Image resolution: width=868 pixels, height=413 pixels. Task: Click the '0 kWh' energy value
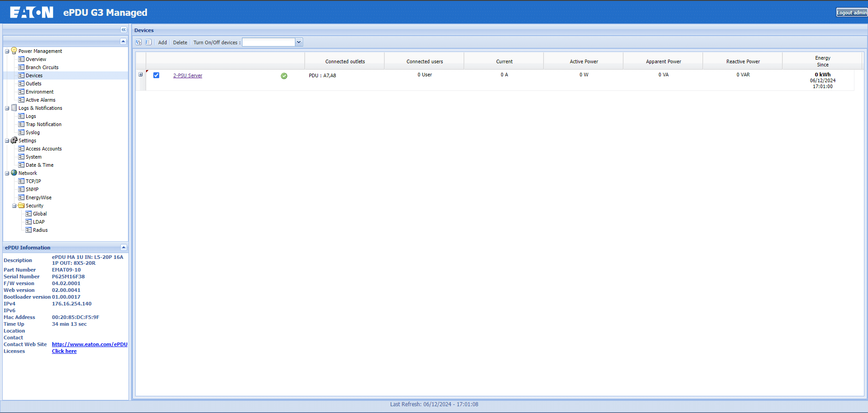pos(822,75)
